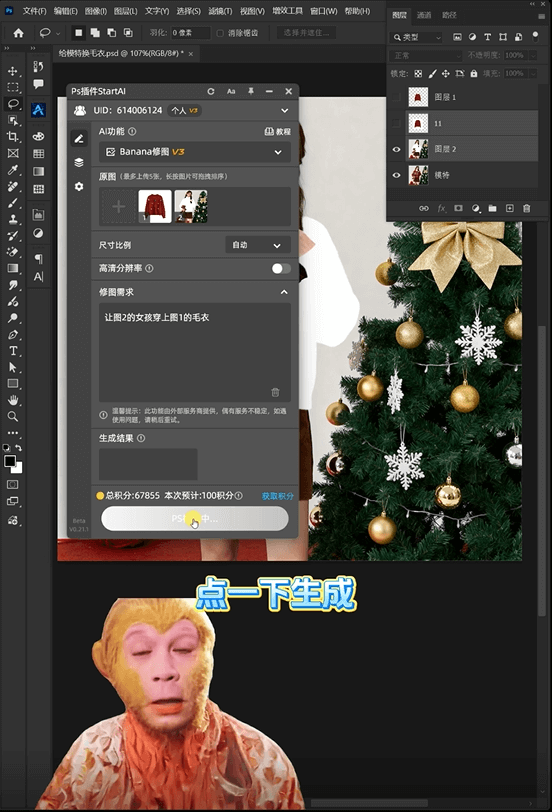Toggle lock all padlock icon

(x=474, y=74)
